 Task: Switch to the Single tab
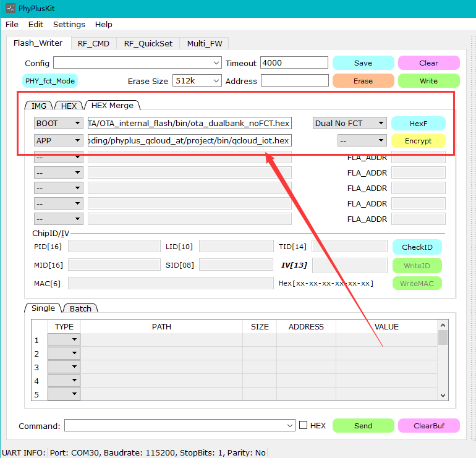43,308
